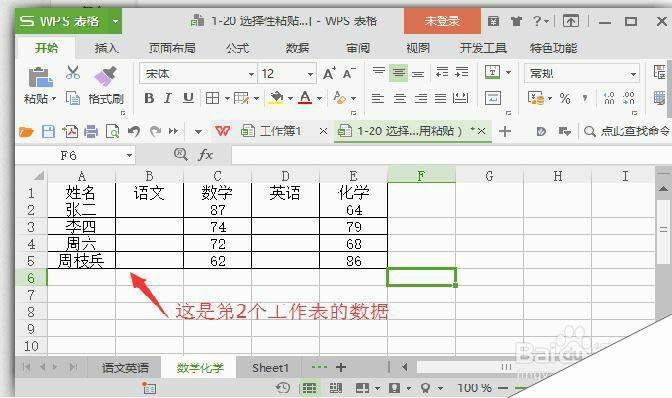Open borders dropdown arrow
Image resolution: width=672 pixels, height=398 pixels.
(227, 99)
